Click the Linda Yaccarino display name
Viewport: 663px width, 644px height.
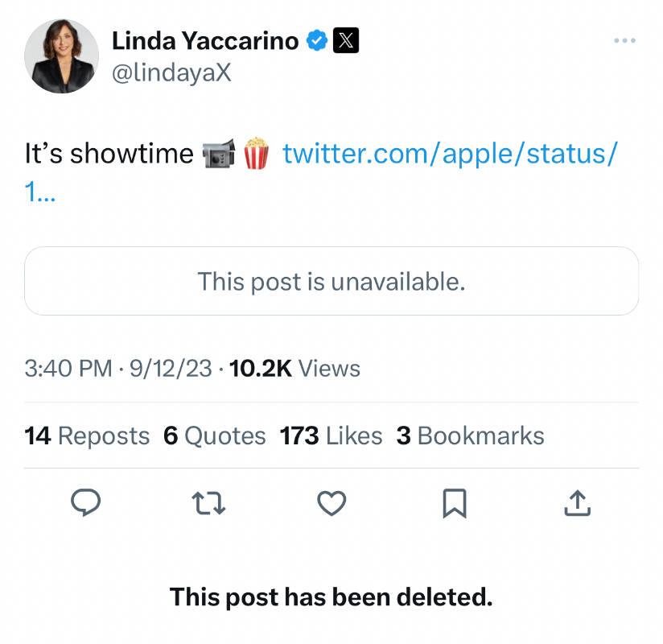(x=205, y=40)
